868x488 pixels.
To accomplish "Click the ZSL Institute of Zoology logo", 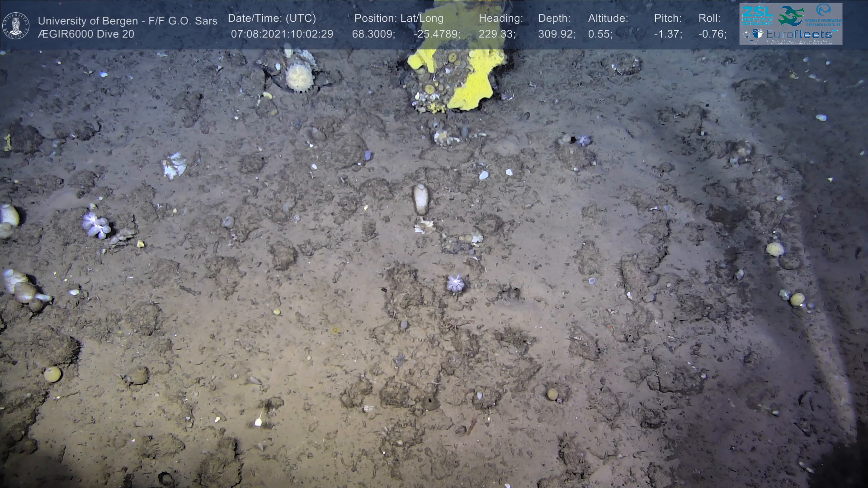I will pos(757,15).
